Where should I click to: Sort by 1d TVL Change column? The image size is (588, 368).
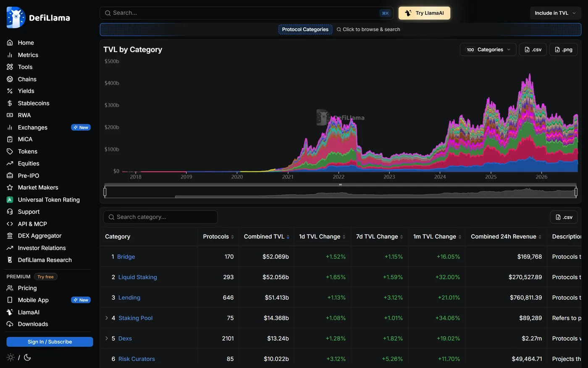[x=322, y=237]
